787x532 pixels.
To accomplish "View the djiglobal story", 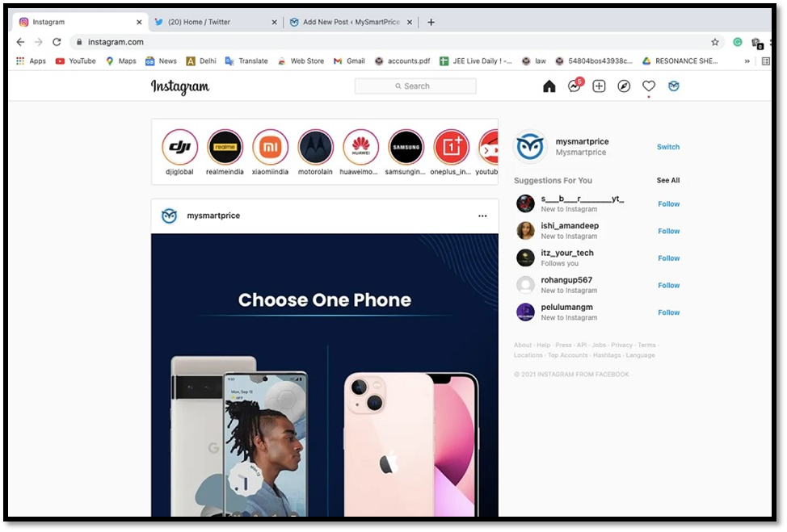I will (x=179, y=148).
